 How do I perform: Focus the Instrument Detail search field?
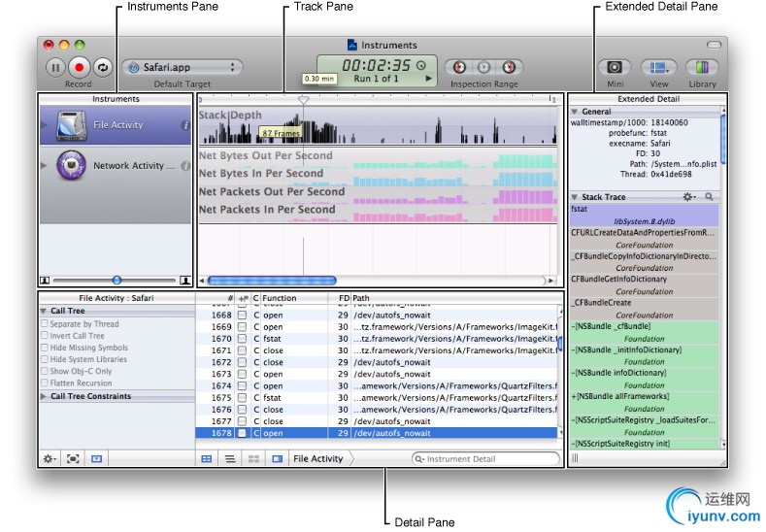point(485,459)
